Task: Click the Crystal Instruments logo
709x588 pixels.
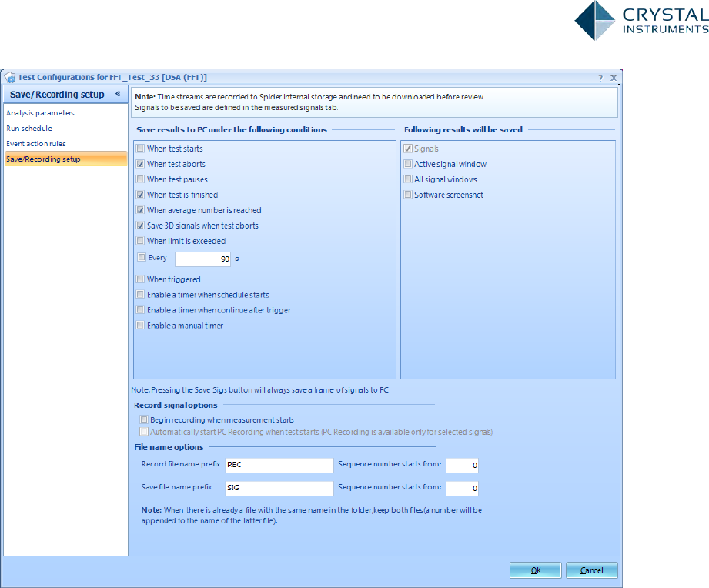Action: click(x=641, y=21)
